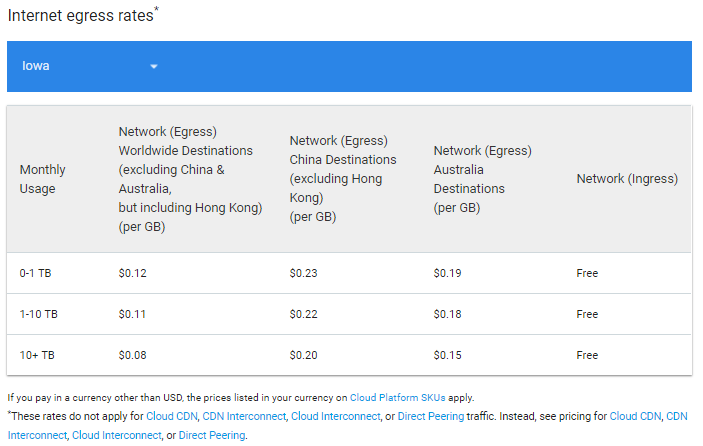Select the 10+ TB usage row
The height and width of the screenshot is (446, 703).
[x=349, y=355]
